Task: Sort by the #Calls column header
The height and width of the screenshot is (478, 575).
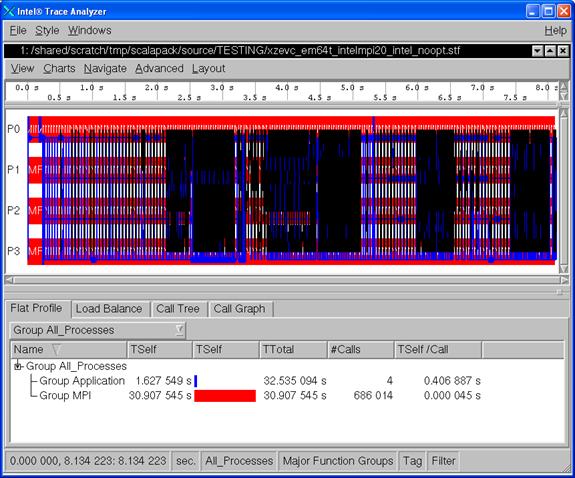Action: coord(360,350)
